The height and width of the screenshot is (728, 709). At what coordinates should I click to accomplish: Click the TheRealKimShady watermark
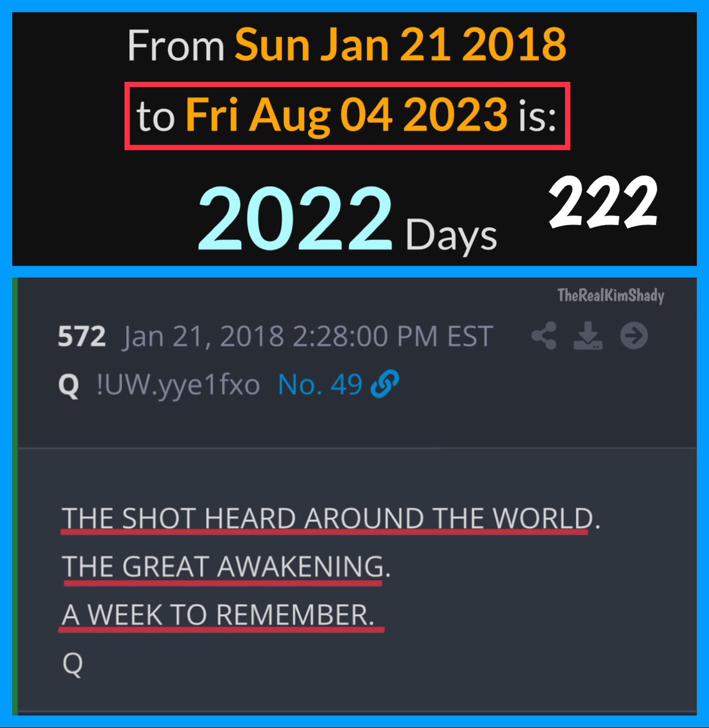point(611,296)
